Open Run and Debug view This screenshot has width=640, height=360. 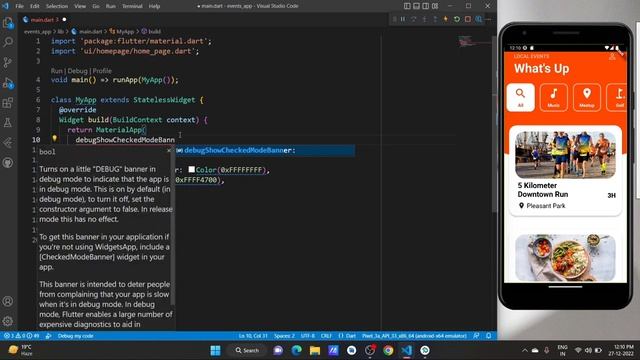click(x=8, y=83)
